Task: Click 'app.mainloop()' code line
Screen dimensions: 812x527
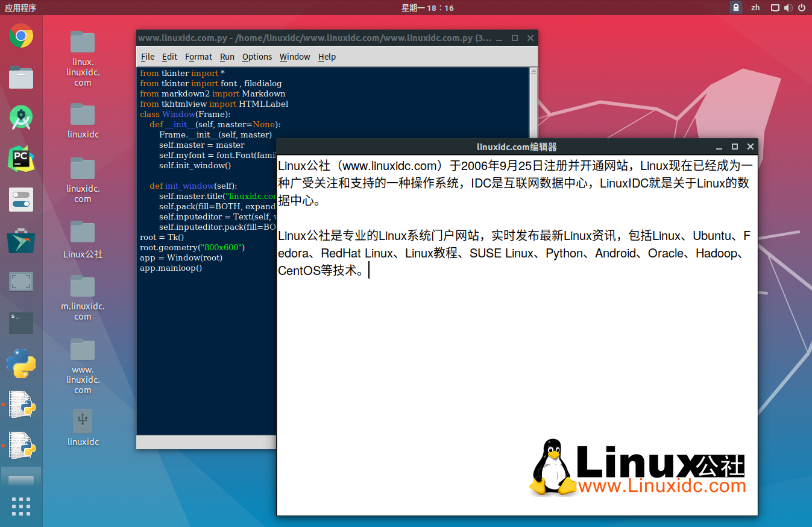Action: pyautogui.click(x=171, y=268)
